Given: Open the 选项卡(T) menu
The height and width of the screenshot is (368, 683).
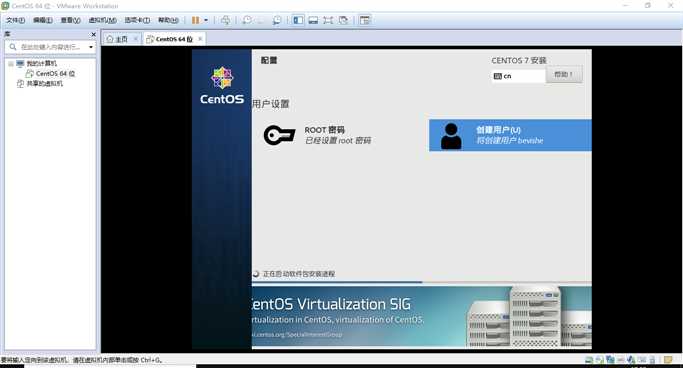Looking at the screenshot, I should point(137,20).
